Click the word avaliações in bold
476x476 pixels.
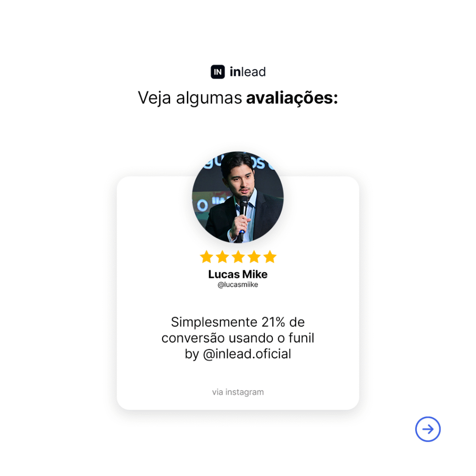tap(292, 98)
